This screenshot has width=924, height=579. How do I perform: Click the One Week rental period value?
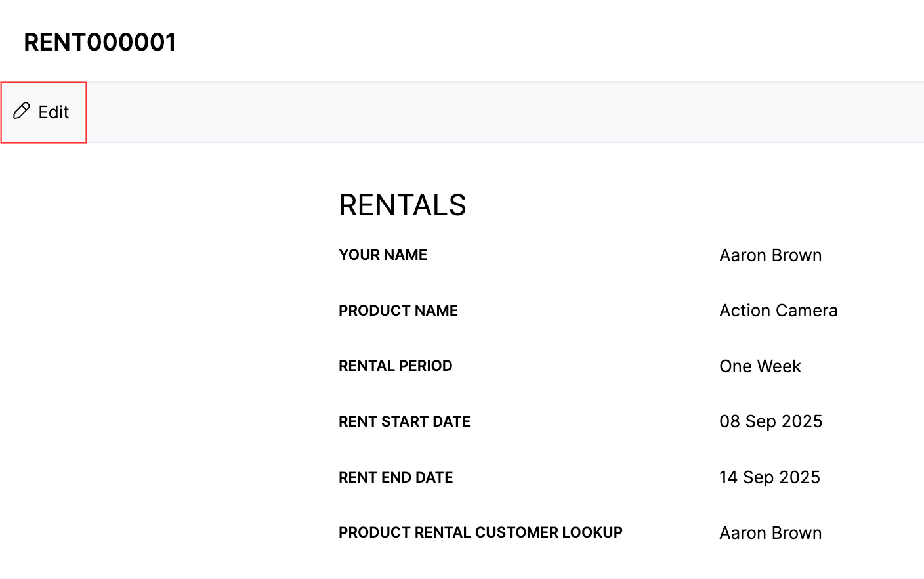760,366
